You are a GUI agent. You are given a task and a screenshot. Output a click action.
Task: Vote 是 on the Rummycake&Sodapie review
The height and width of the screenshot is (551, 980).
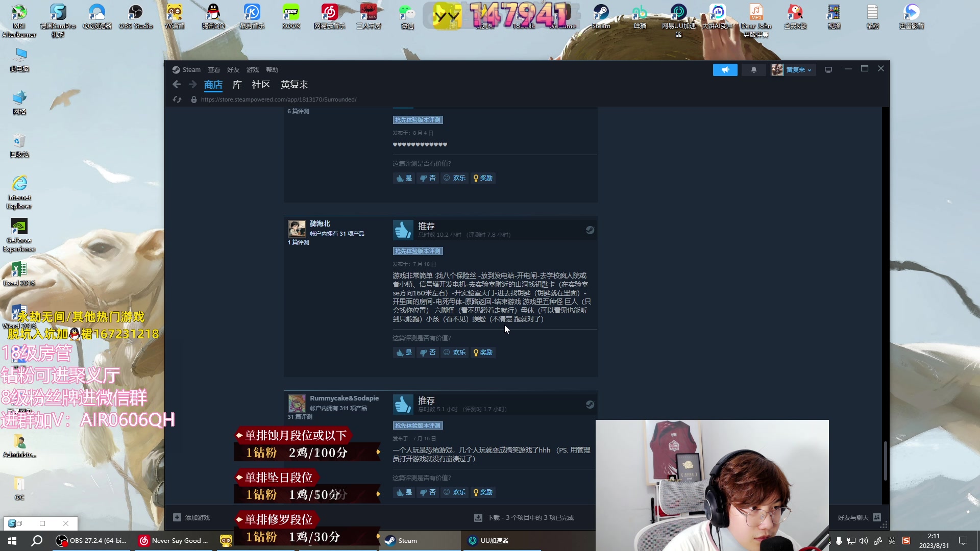point(404,492)
